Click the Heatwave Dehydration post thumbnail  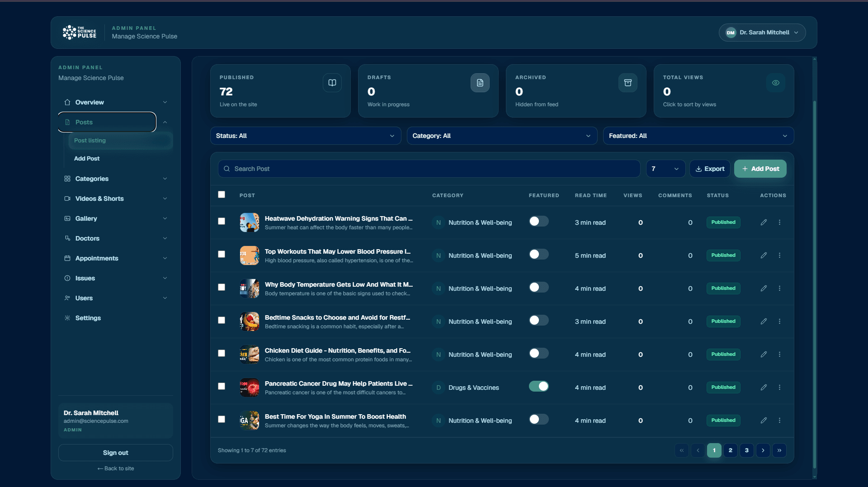pyautogui.click(x=250, y=222)
